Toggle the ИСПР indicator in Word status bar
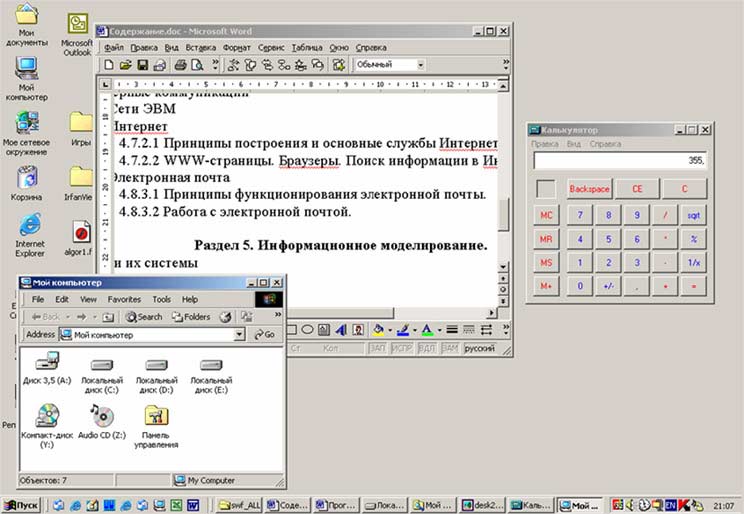 pyautogui.click(x=402, y=348)
